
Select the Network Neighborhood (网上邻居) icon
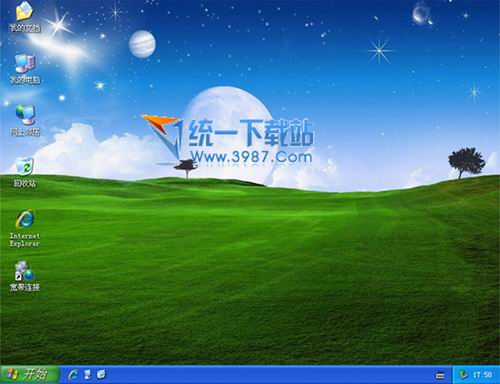click(x=25, y=115)
